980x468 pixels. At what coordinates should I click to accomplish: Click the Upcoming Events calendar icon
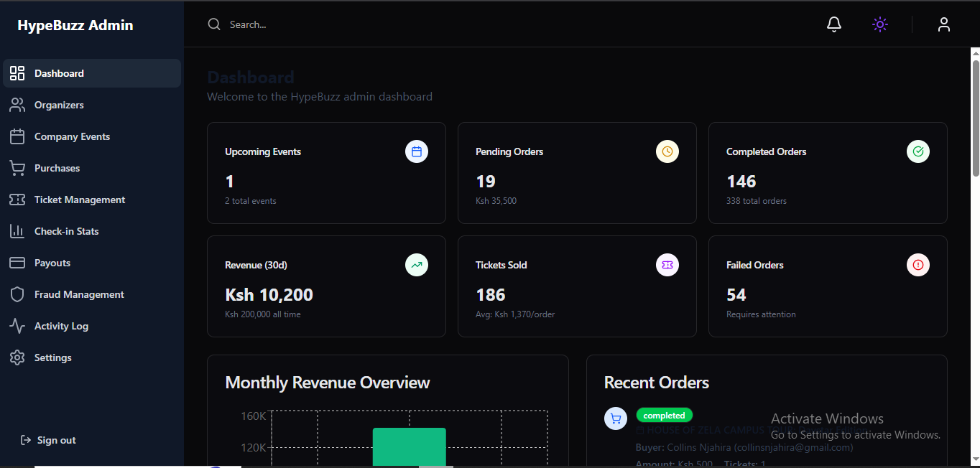[417, 151]
